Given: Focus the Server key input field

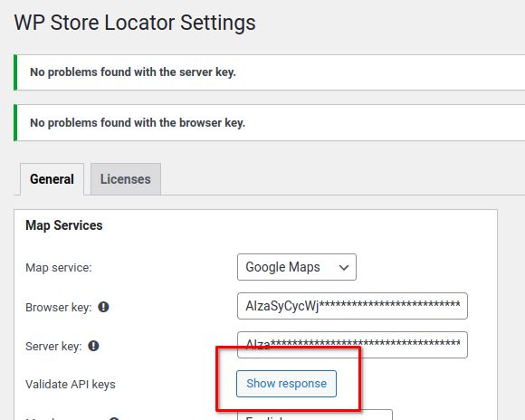Looking at the screenshot, I should pos(352,345).
